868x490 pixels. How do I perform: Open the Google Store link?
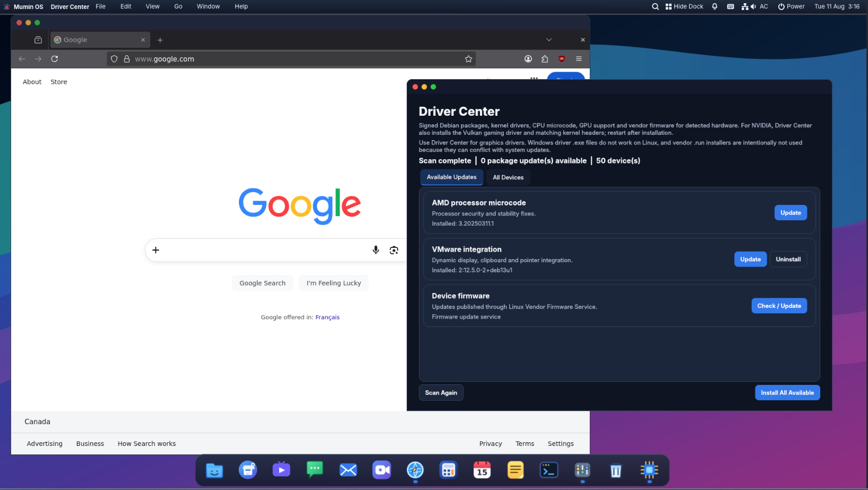click(59, 82)
